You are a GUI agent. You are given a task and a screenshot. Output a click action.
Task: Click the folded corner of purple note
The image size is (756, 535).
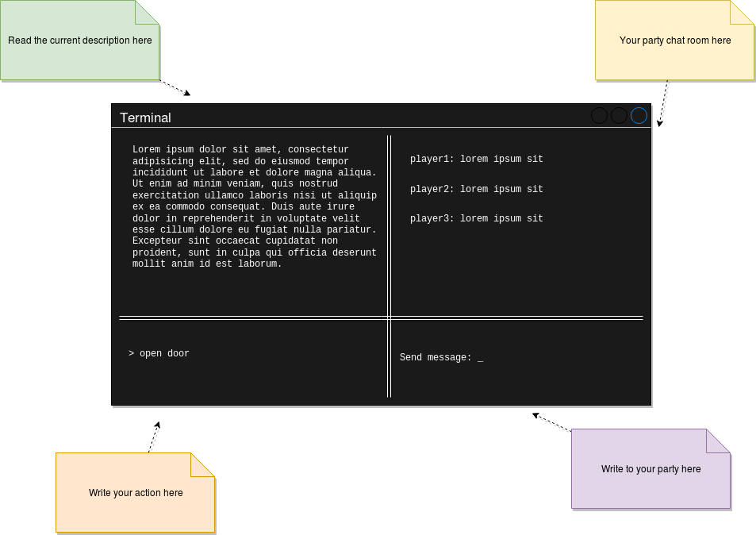[x=719, y=441]
